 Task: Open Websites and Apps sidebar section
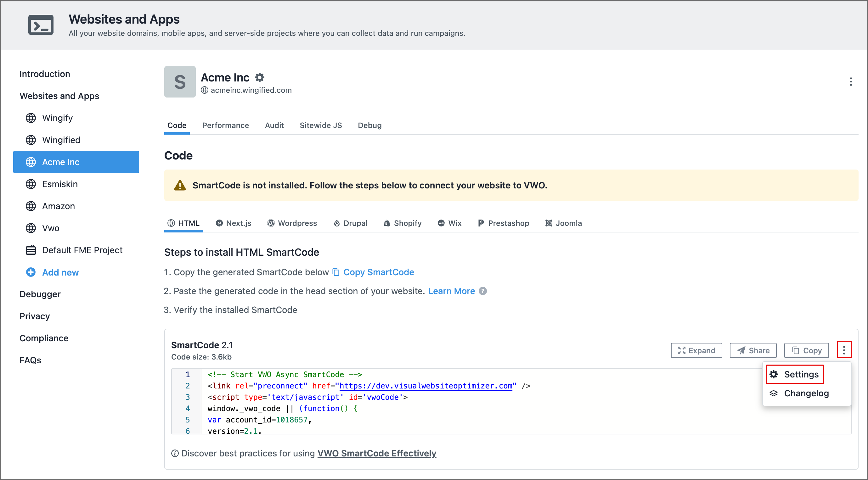pyautogui.click(x=59, y=96)
